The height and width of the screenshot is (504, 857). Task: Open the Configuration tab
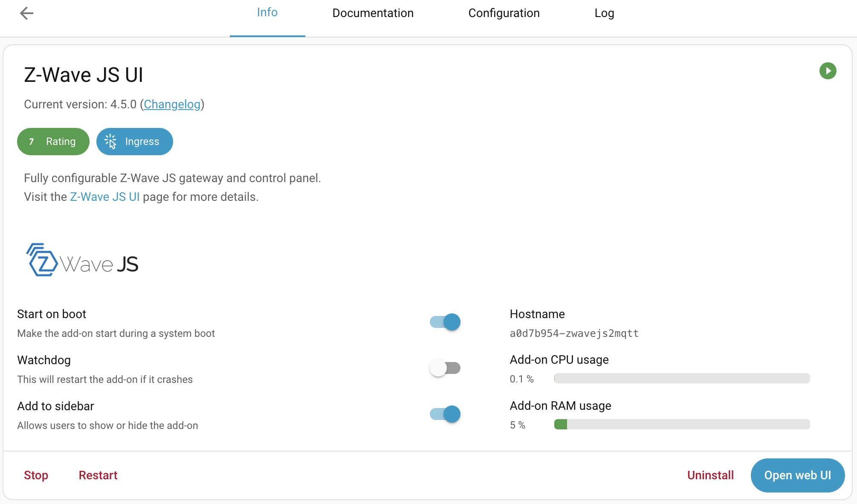[504, 13]
